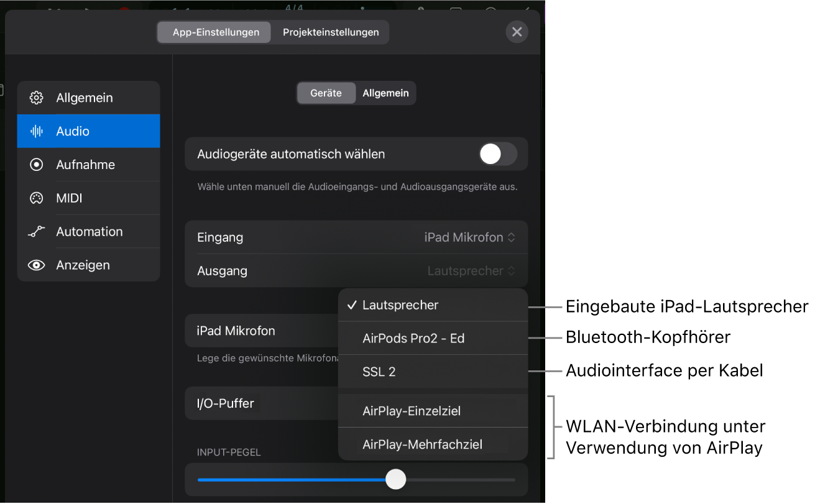The height and width of the screenshot is (504, 815).
Task: Open the Anzeigen eye icon
Action: (37, 265)
